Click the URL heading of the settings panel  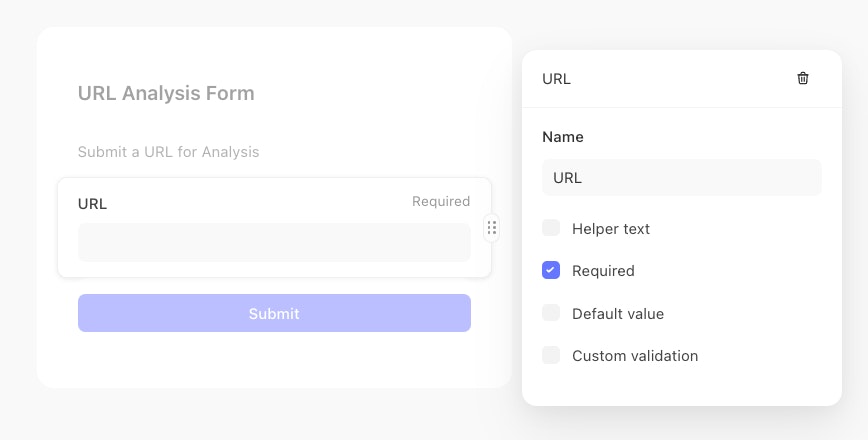[x=556, y=79]
